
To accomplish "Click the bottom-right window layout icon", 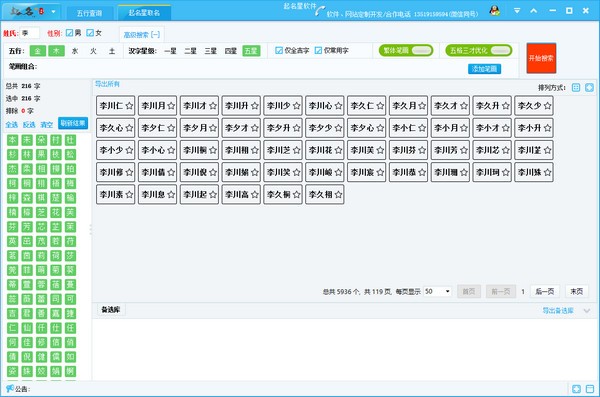I will point(590,389).
